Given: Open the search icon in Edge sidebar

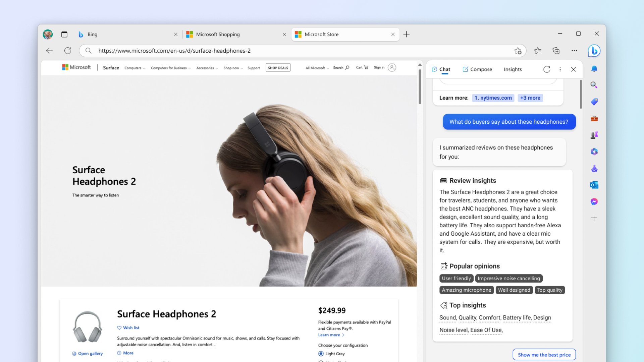Looking at the screenshot, I should [594, 84].
